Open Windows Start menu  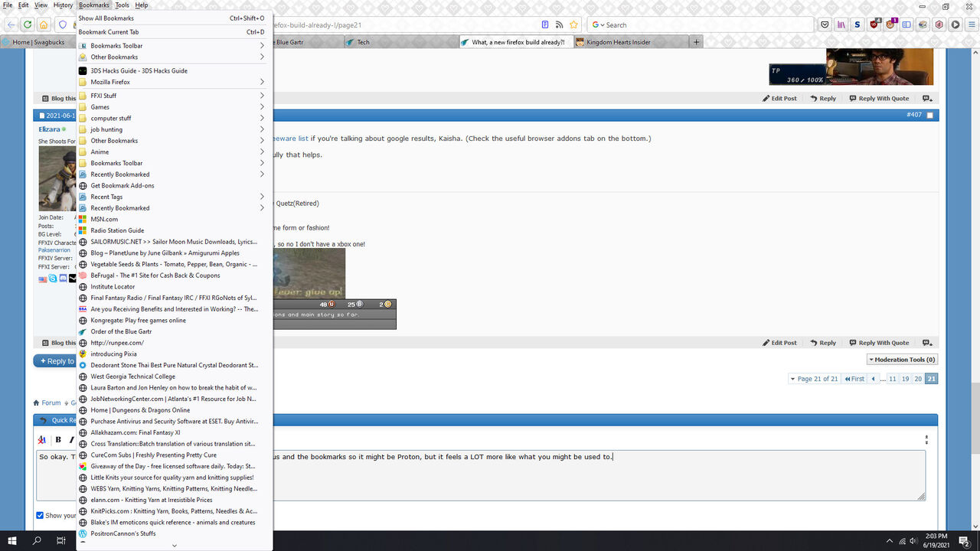tap(12, 540)
